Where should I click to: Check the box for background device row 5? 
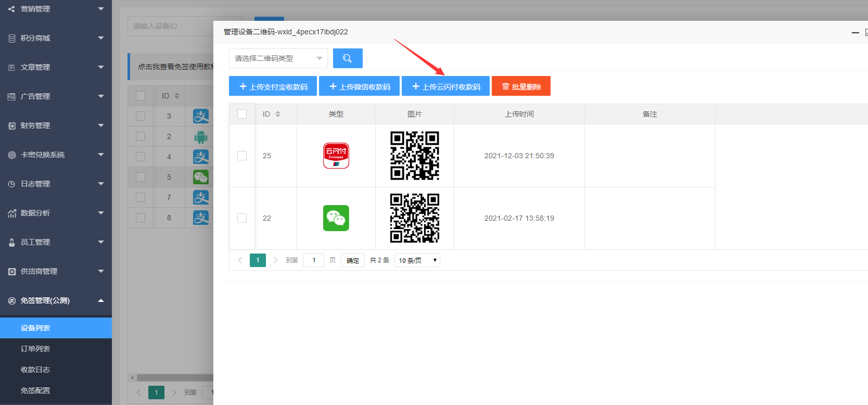click(141, 177)
